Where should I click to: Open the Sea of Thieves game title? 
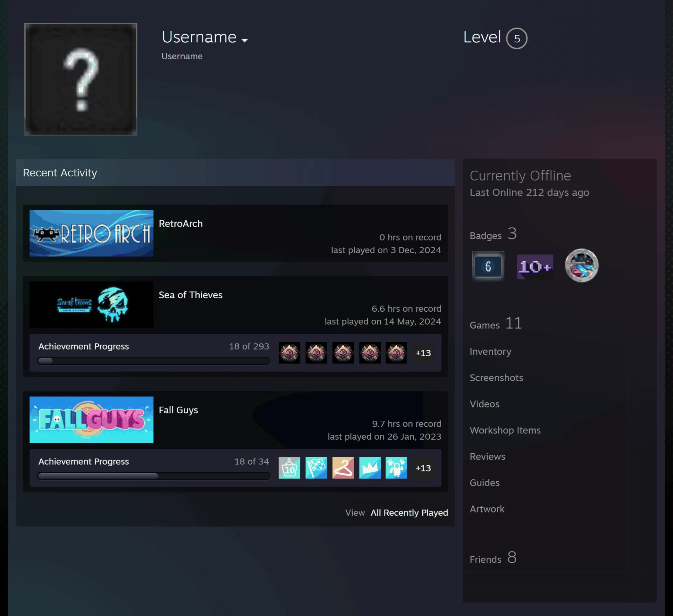point(191,295)
